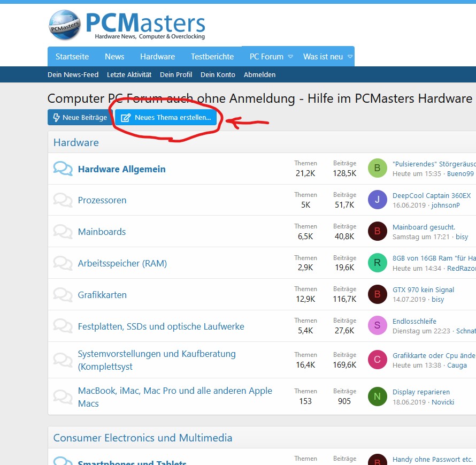Open green B avatar beside Bueno99 post

pos(378,168)
